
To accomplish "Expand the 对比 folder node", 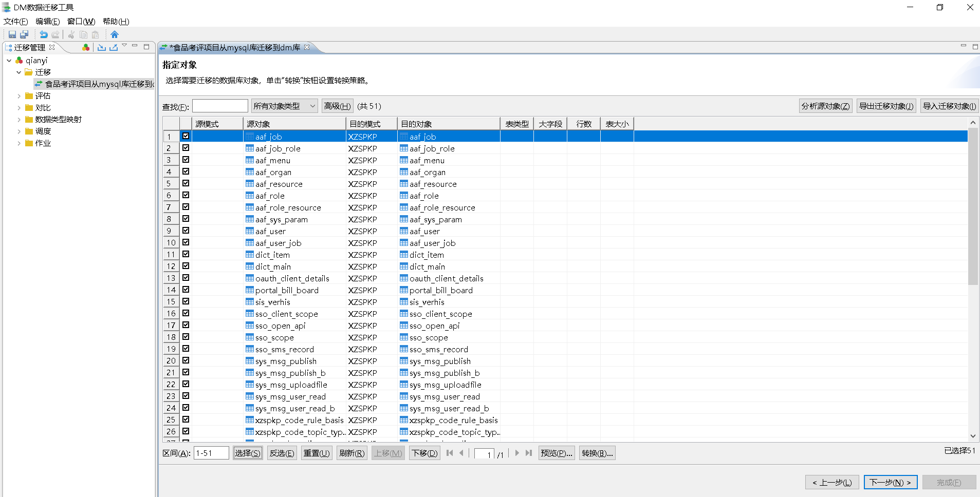I will pos(19,107).
